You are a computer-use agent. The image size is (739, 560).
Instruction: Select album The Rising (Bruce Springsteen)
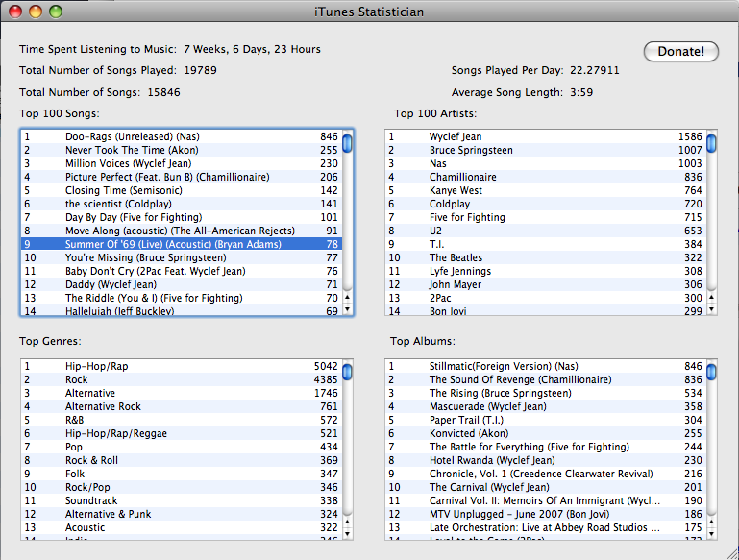(546, 393)
